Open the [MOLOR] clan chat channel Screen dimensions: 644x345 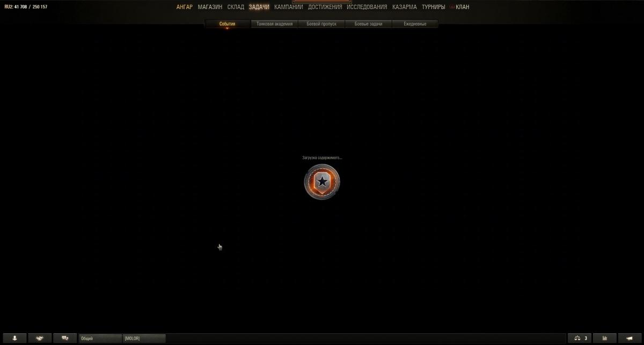tap(143, 339)
